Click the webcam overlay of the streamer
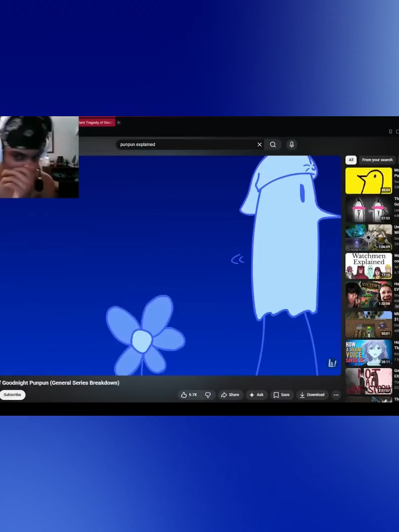399x532 pixels. 39,157
